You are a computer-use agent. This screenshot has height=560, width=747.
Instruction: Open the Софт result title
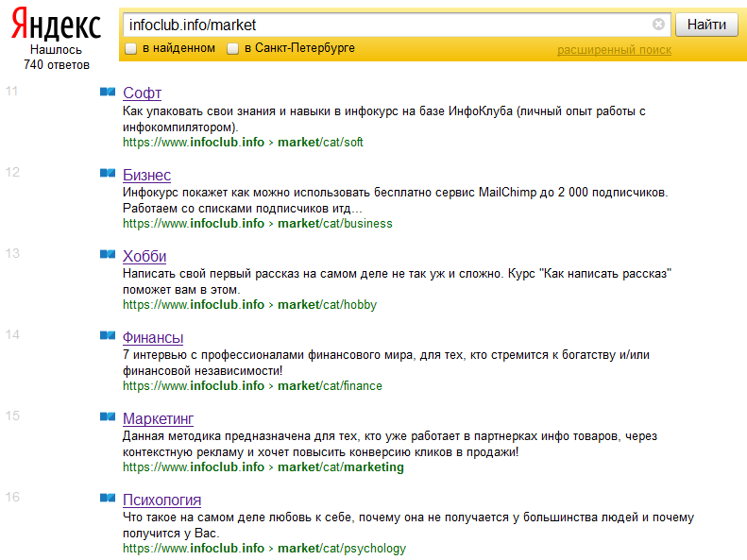coord(142,93)
